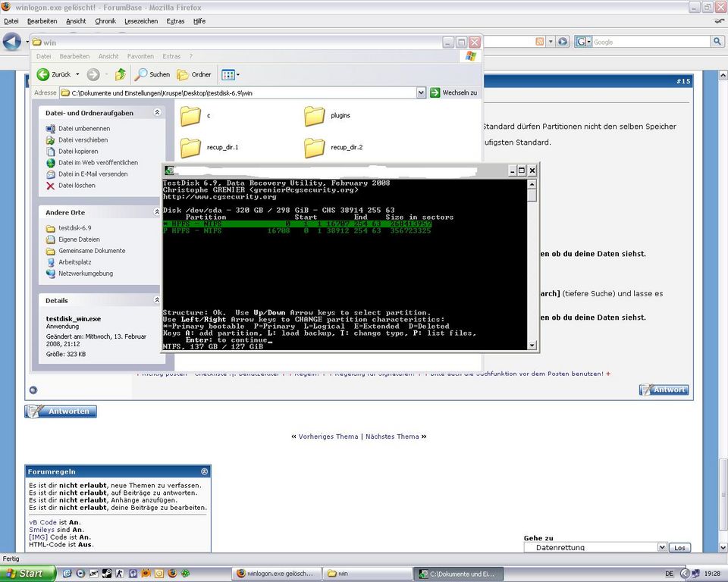Launch Firefox from quick launch

[172, 574]
